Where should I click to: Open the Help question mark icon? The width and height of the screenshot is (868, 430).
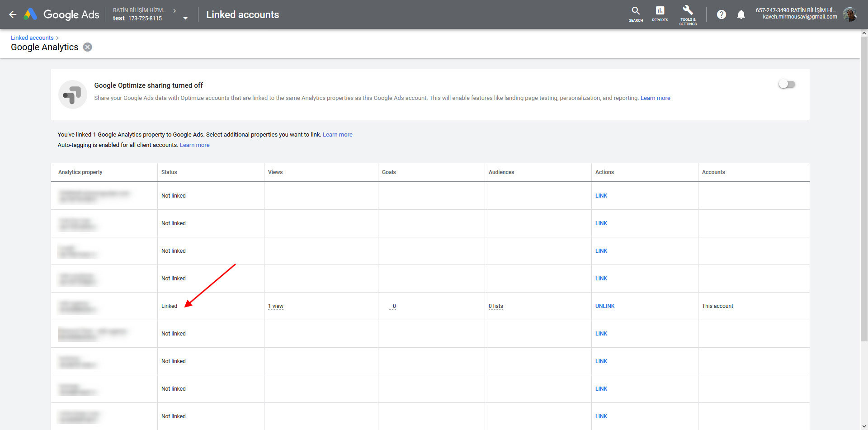coord(722,14)
